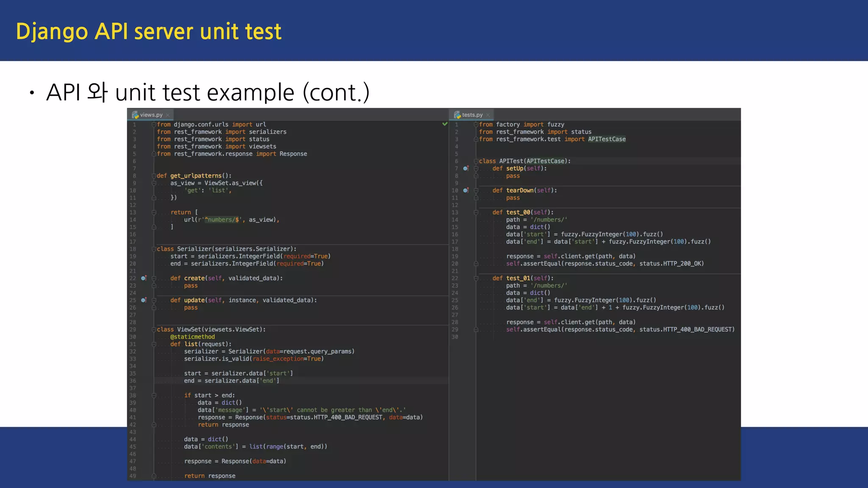The height and width of the screenshot is (488, 868).
Task: Click the green inspection checkmark in views.py
Action: click(445, 124)
